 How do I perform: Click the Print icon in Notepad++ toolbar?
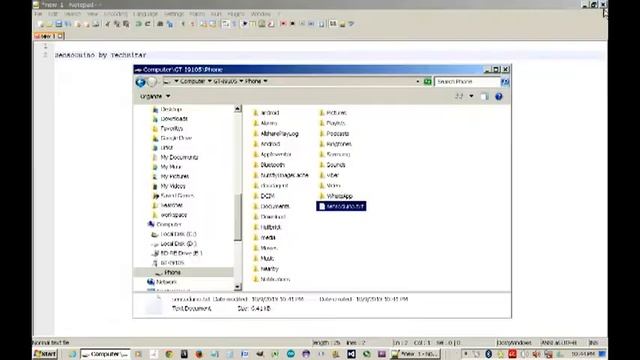click(96, 24)
